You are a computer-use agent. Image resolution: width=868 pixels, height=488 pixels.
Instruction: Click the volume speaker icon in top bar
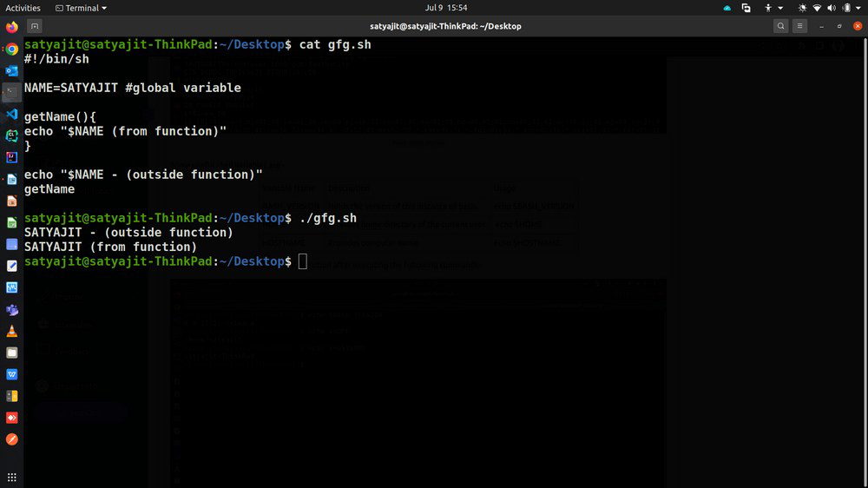[832, 8]
